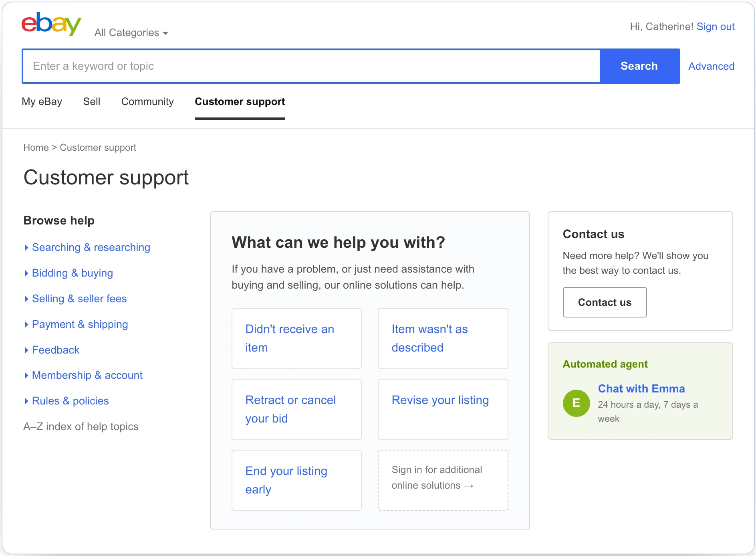The width and height of the screenshot is (756, 556).
Task: Open Membership & account link
Action: (x=87, y=376)
